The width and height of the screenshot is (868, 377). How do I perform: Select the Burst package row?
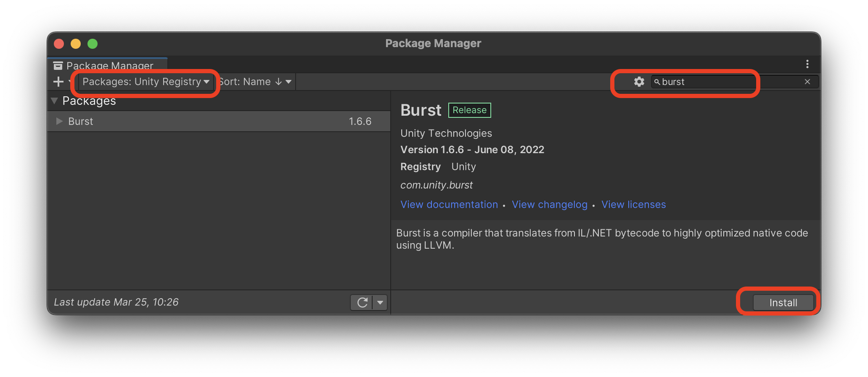[219, 121]
